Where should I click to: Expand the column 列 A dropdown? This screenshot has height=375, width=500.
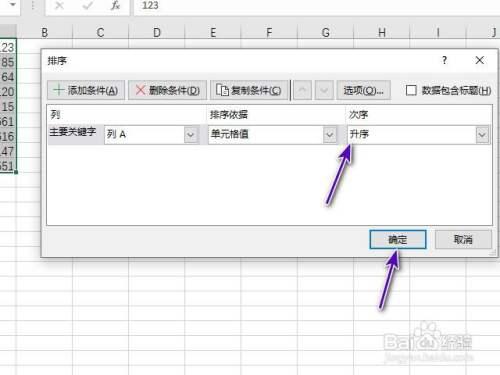click(x=191, y=135)
